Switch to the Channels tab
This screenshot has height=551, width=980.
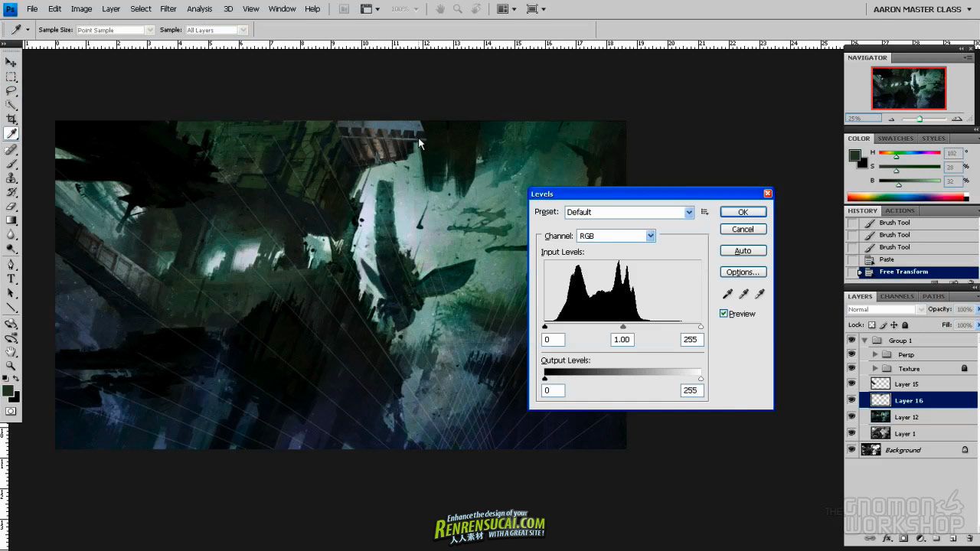point(897,296)
